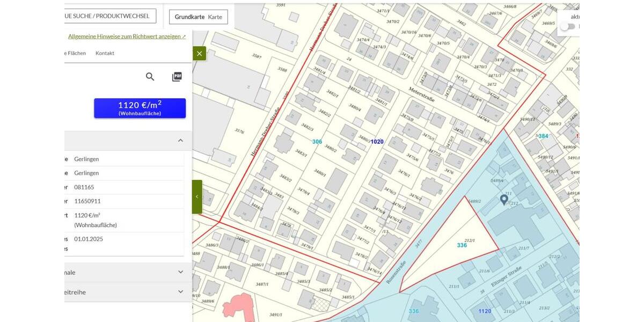Image resolution: width=644 pixels, height=322 pixels.
Task: Expand the section ending in "male"
Action: pyautogui.click(x=180, y=272)
